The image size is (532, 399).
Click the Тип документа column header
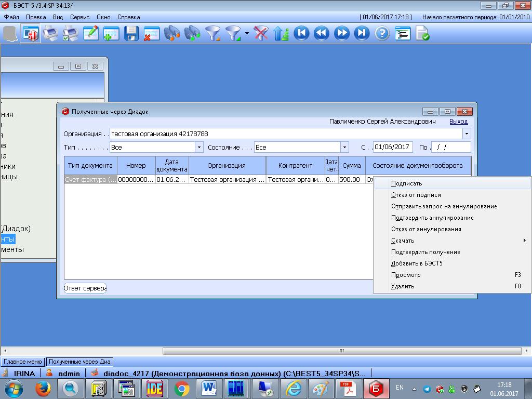tap(90, 166)
